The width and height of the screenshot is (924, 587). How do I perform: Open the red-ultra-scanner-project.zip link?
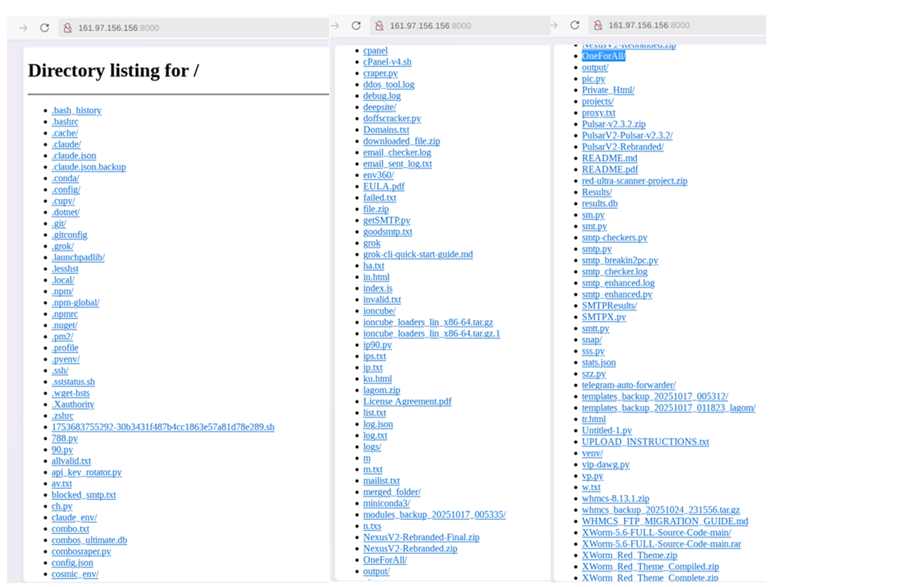pos(634,181)
